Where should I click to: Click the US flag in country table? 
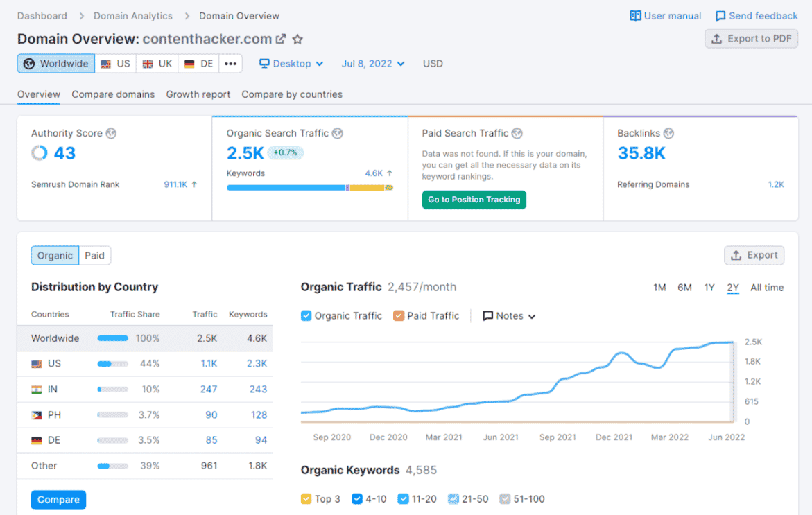tap(36, 364)
